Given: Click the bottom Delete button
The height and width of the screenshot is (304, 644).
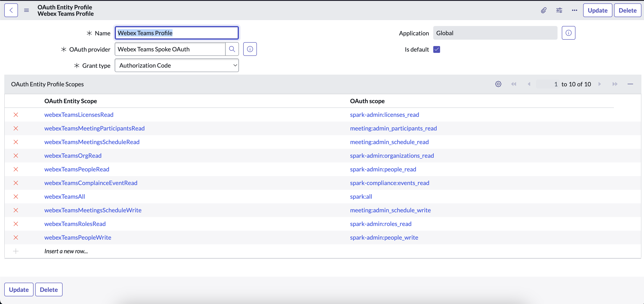Looking at the screenshot, I should click(x=49, y=290).
